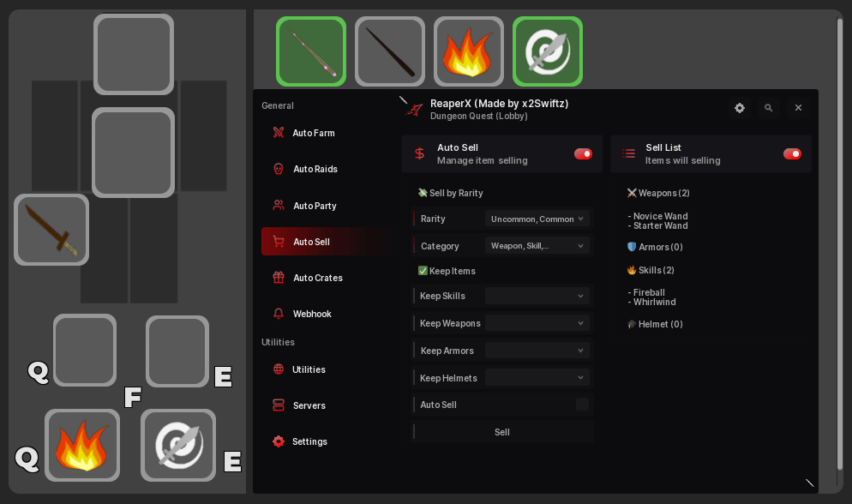Open the Auto Crates section
The height and width of the screenshot is (504, 852).
click(327, 278)
